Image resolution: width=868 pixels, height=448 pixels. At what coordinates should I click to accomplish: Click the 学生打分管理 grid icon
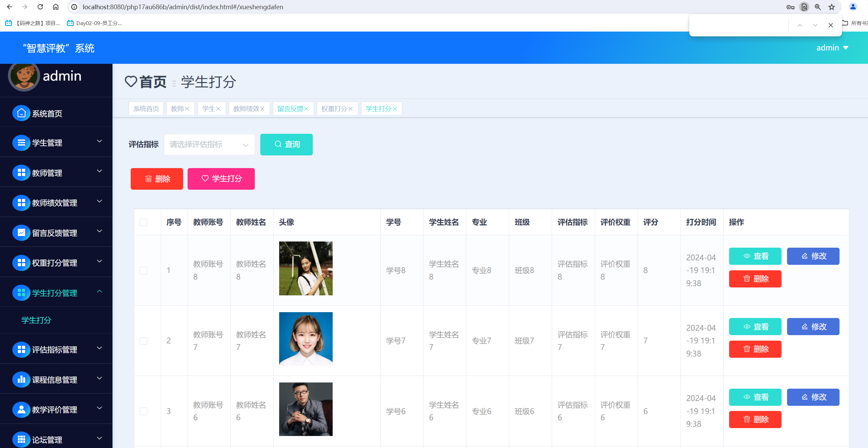click(x=21, y=293)
